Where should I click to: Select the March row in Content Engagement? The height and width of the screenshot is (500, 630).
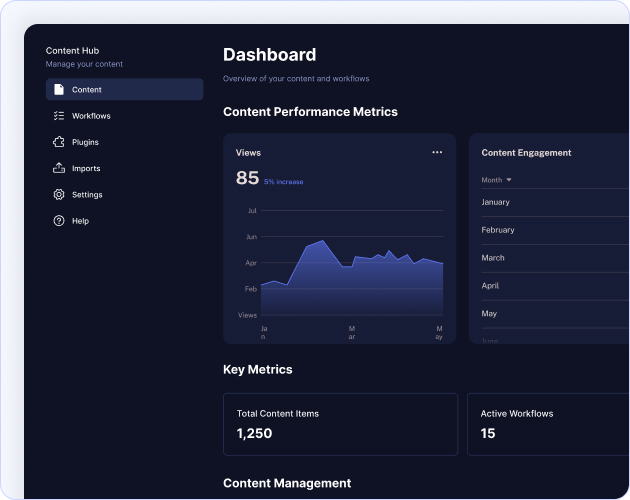(x=555, y=258)
